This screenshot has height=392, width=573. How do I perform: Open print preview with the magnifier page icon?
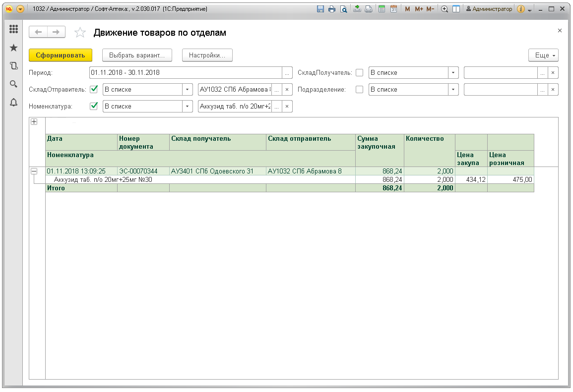coord(343,9)
